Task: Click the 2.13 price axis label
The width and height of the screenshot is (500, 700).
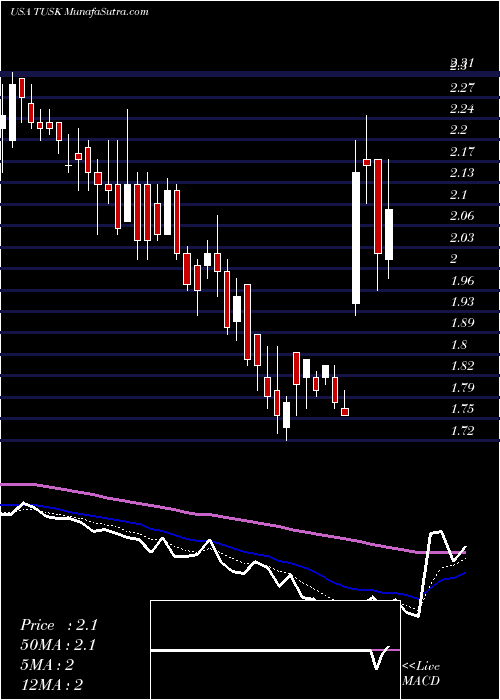Action: [462, 173]
